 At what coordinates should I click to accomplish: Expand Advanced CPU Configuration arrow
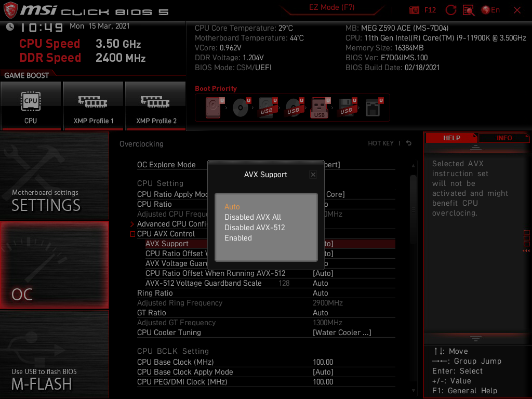(132, 224)
